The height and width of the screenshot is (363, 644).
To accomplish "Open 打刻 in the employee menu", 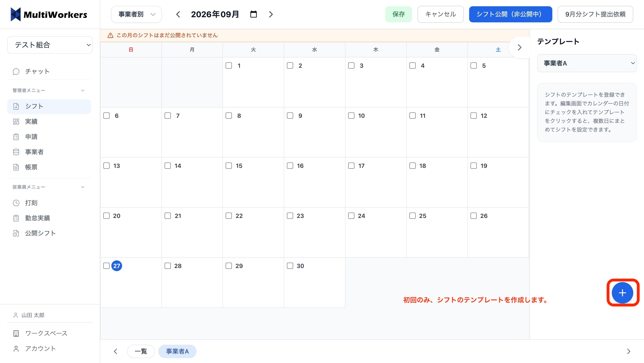I will click(49, 203).
